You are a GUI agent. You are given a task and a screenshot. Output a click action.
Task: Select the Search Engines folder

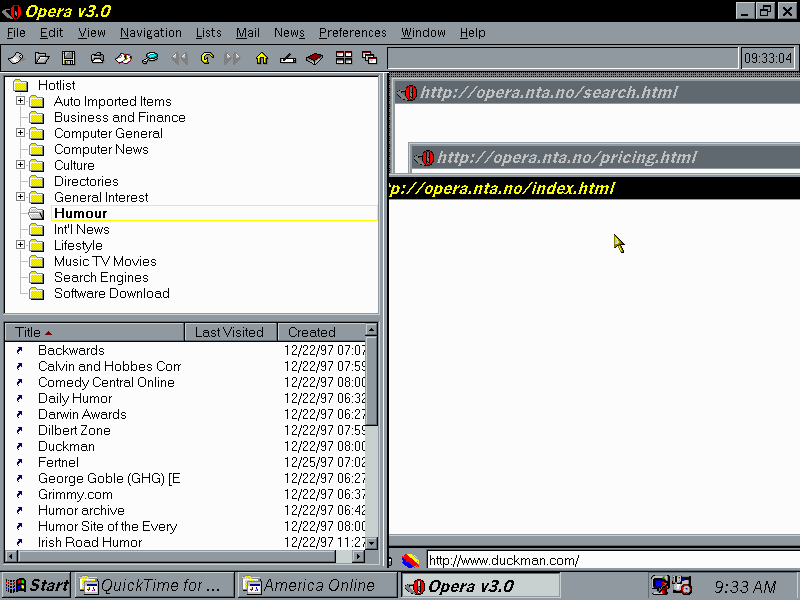click(100, 277)
